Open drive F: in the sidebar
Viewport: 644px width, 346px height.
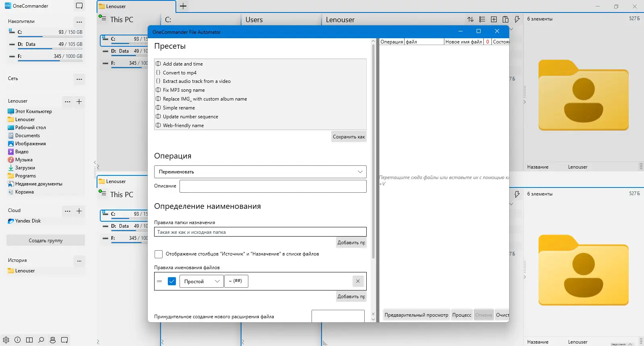pyautogui.click(x=45, y=57)
